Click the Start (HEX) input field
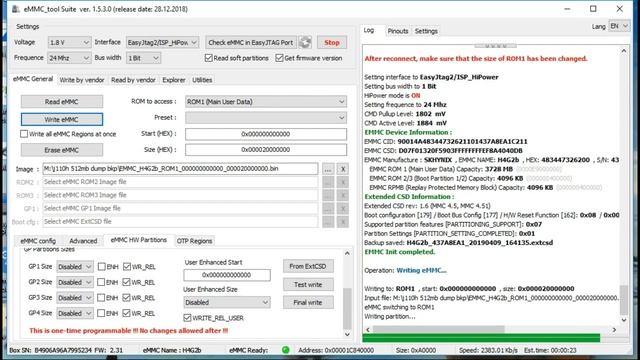This screenshot has width=640, height=360. (x=266, y=134)
